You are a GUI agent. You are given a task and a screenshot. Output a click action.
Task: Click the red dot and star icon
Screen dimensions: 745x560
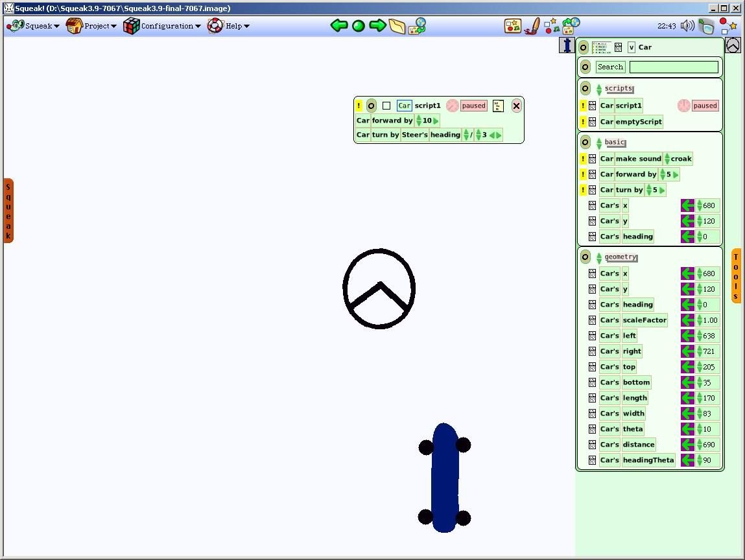727,26
